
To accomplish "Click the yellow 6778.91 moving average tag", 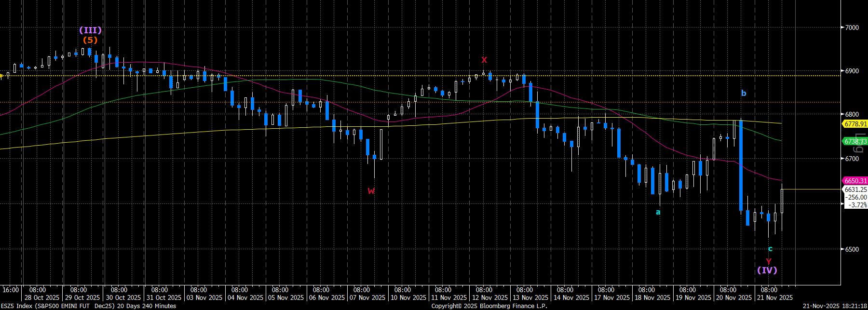I will tap(855, 124).
